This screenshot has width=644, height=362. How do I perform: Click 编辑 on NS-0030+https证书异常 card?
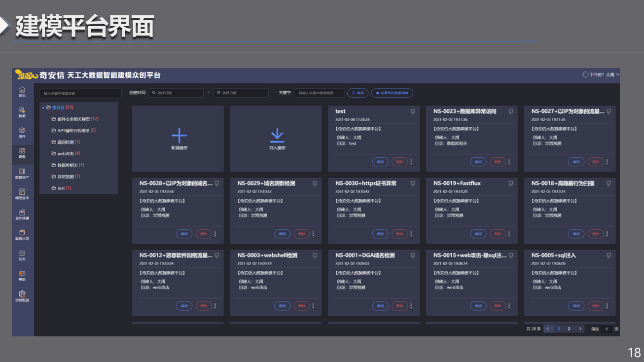(380, 234)
